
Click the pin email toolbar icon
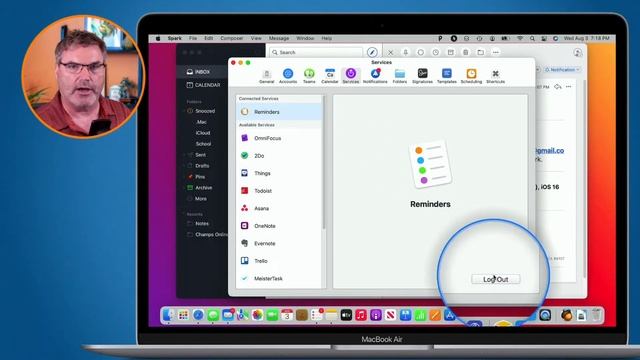coord(405,52)
